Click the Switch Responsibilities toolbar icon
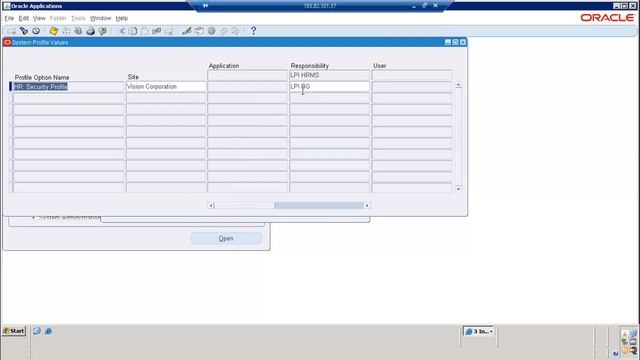640x360 pixels. pos(78,31)
